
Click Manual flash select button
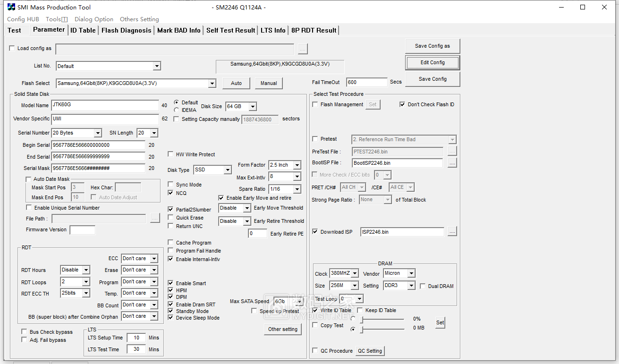point(269,83)
